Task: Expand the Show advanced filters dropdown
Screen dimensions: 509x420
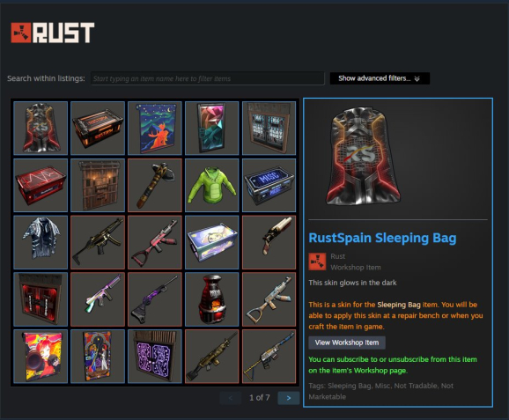Action: click(x=380, y=78)
